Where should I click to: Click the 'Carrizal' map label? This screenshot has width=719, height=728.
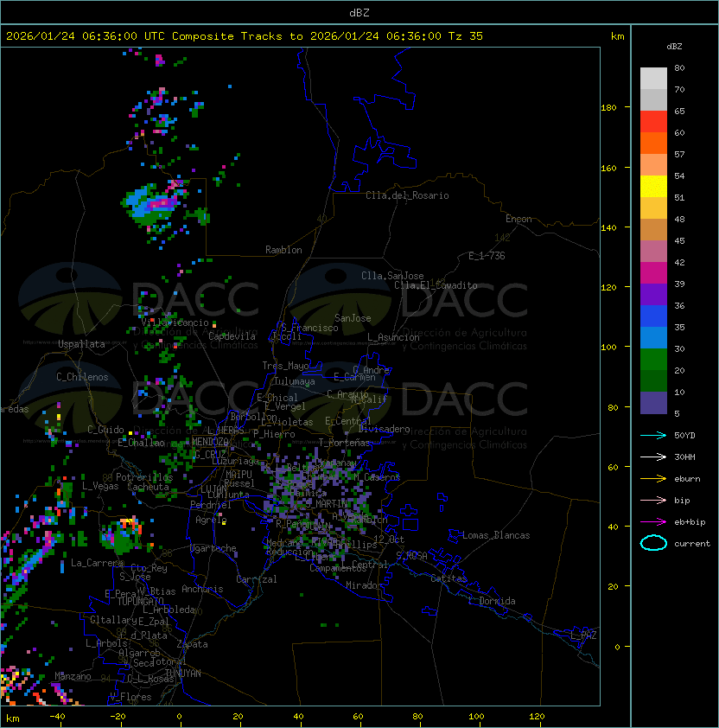click(256, 579)
